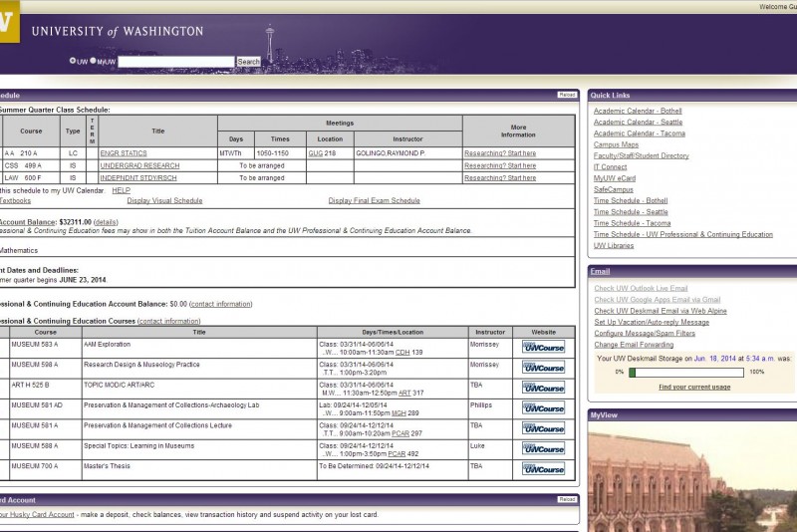Screen dimensions: 797x532
Task: Open Researching? Start here for INDEPNDNT STDY/RSCH
Action: click(x=500, y=178)
